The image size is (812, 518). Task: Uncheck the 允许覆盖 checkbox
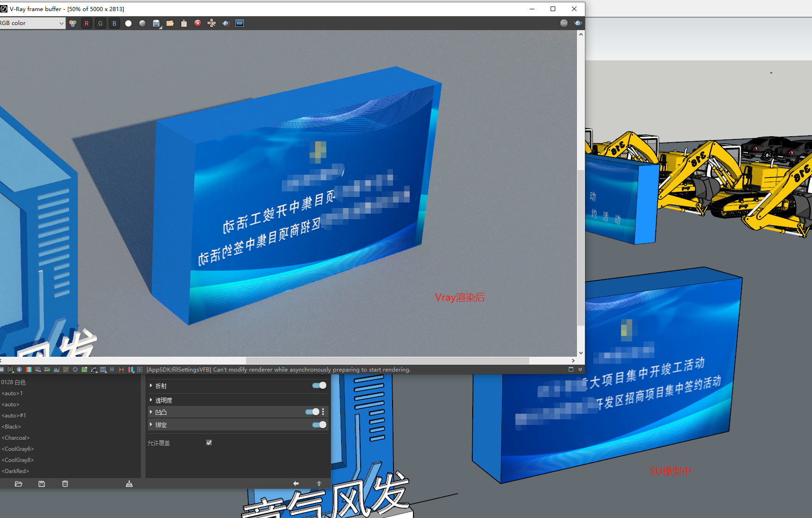pos(209,442)
